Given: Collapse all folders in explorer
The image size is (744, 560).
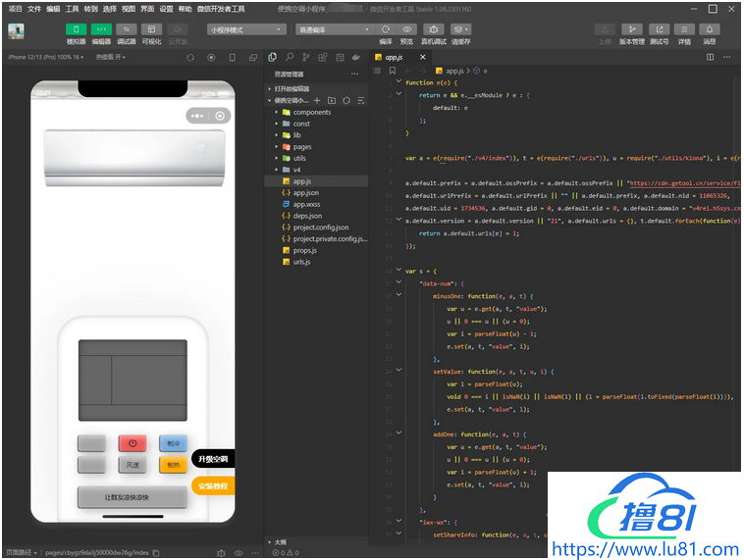Looking at the screenshot, I should point(361,100).
